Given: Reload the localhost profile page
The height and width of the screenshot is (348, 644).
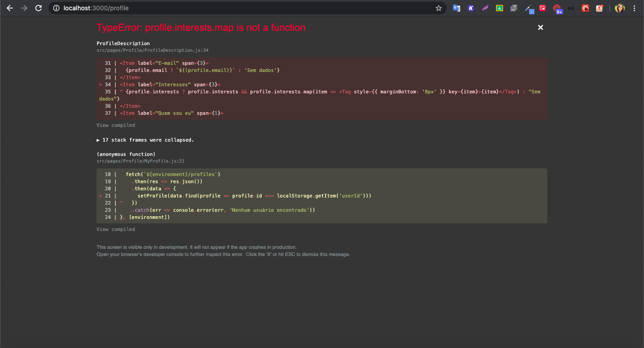Looking at the screenshot, I should pyautogui.click(x=38, y=8).
